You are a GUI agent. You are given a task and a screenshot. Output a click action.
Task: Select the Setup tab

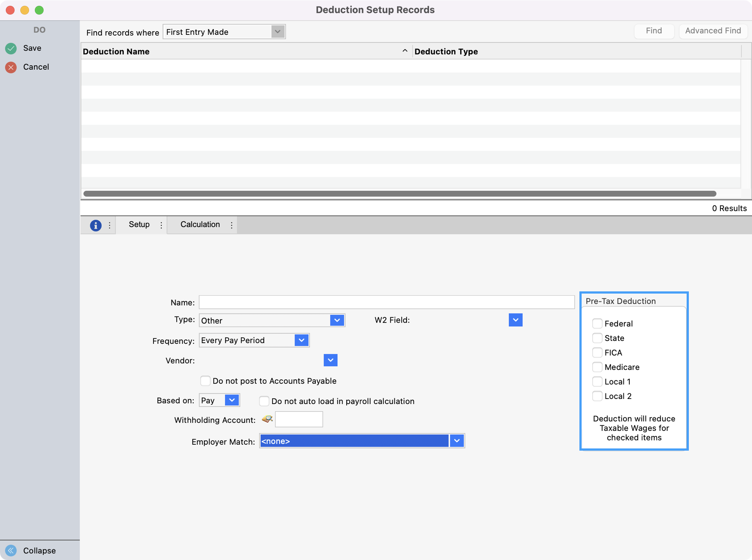pos(139,224)
